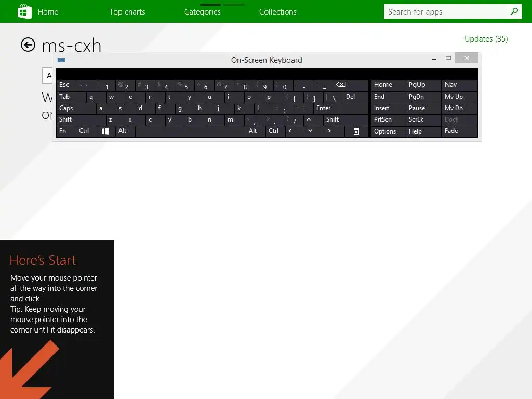The height and width of the screenshot is (399, 532).
Task: Click the q key
Action: click(x=96, y=97)
